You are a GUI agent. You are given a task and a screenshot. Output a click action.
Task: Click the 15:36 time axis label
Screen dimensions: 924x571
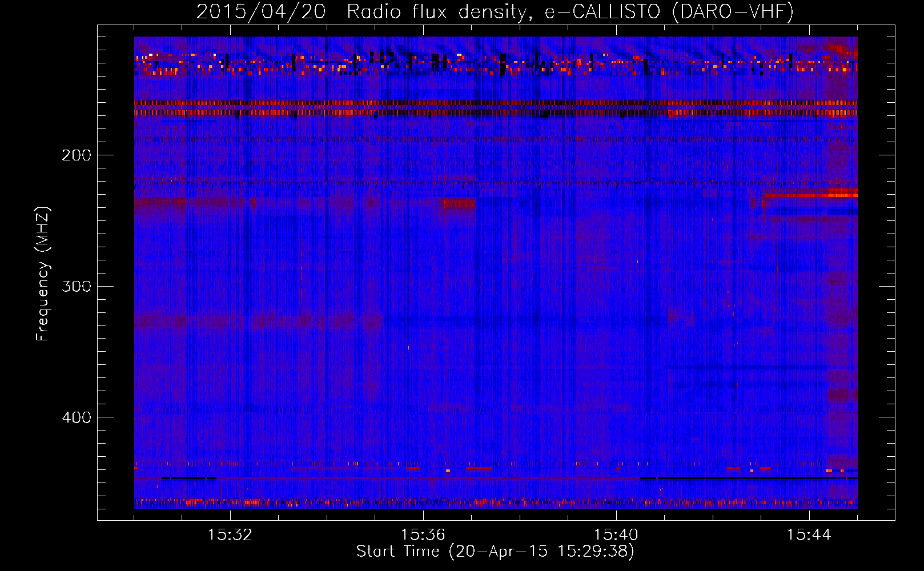423,535
